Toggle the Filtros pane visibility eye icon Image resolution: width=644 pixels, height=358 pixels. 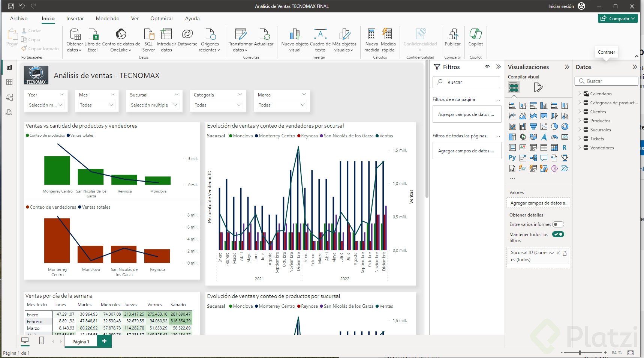(x=487, y=67)
